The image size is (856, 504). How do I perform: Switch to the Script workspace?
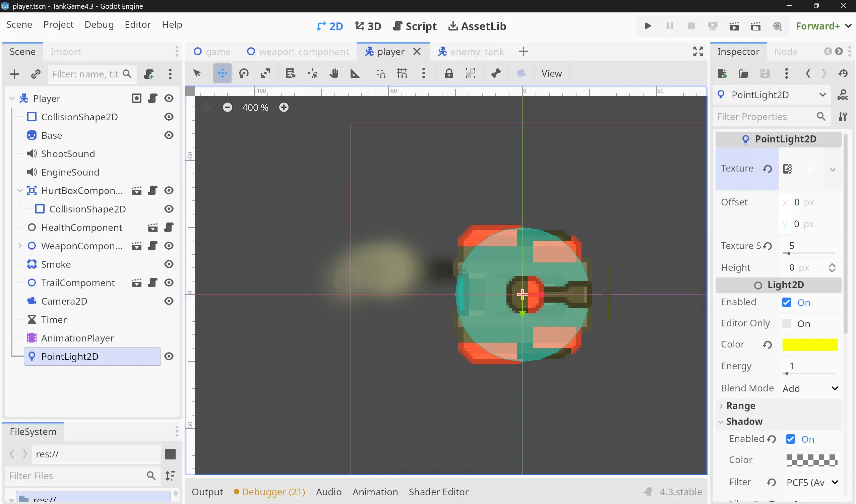tap(415, 26)
